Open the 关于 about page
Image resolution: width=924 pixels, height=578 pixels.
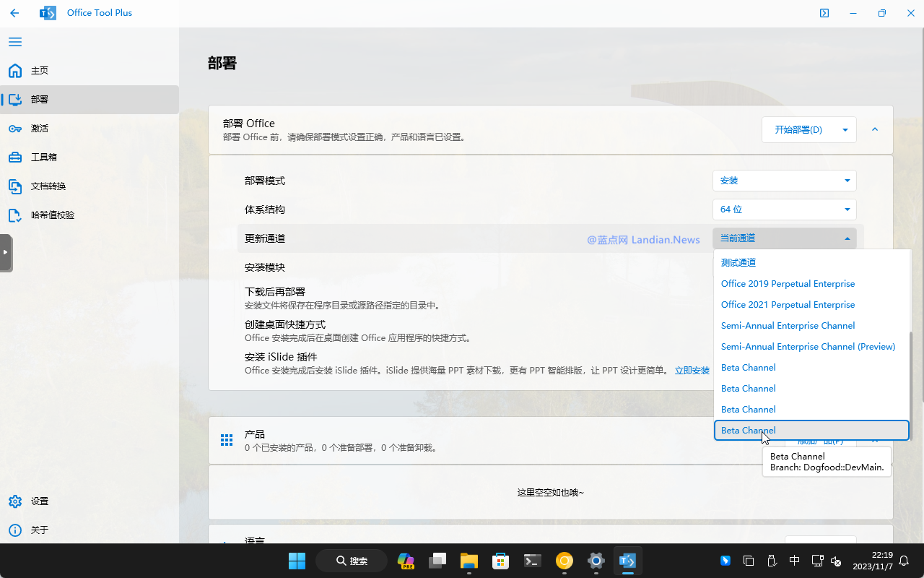40,530
